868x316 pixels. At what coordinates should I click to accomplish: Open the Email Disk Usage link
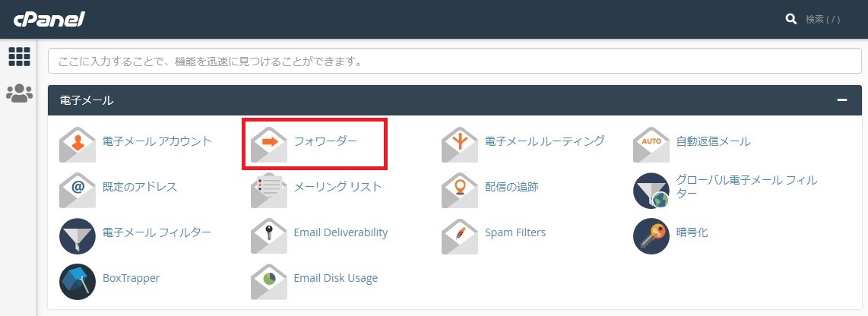click(x=335, y=278)
